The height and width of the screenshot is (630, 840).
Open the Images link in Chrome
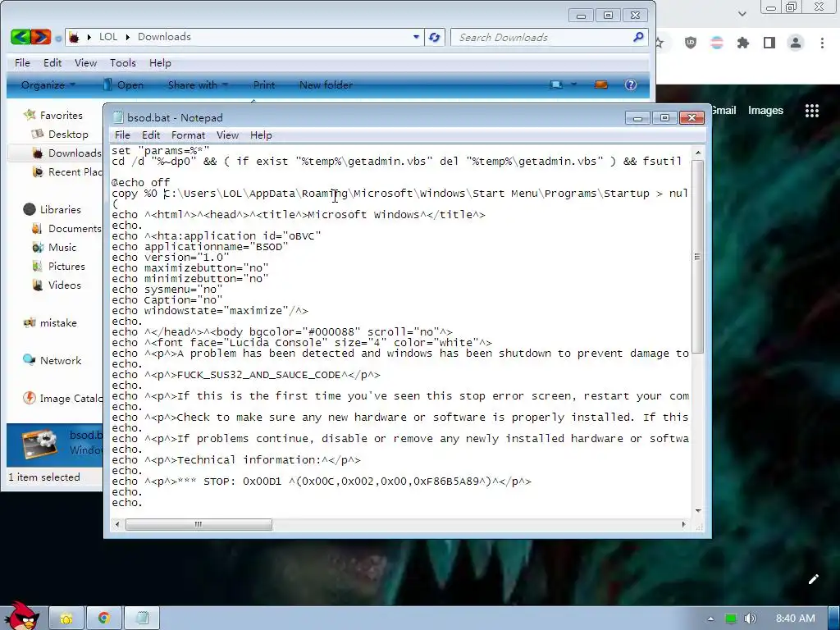coord(765,111)
